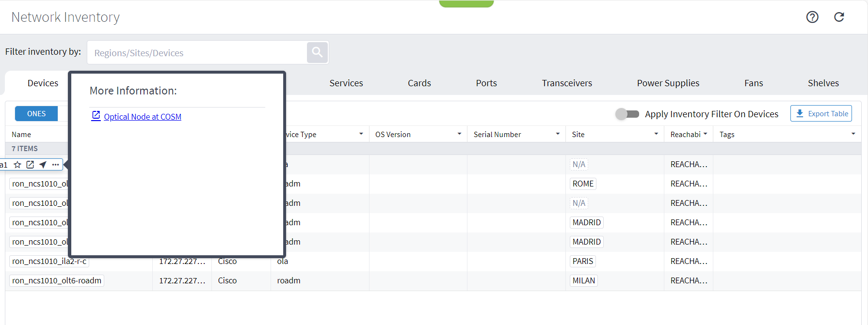
Task: Click the locate arrow icon on the device row
Action: pos(43,165)
